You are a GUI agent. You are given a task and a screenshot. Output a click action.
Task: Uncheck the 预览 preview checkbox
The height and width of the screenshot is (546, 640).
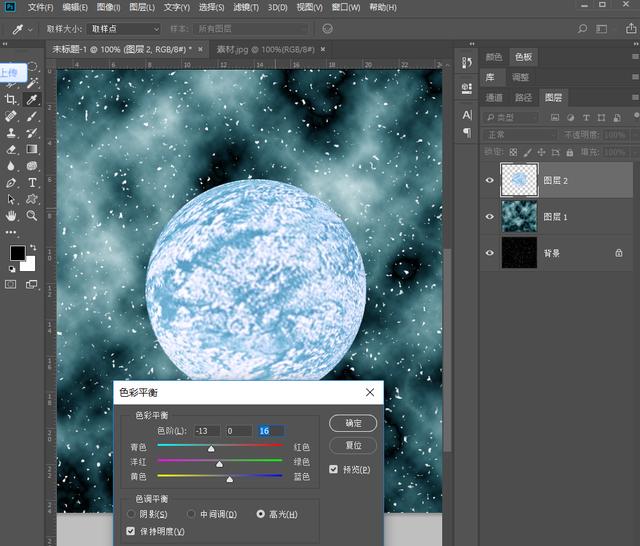pos(334,469)
